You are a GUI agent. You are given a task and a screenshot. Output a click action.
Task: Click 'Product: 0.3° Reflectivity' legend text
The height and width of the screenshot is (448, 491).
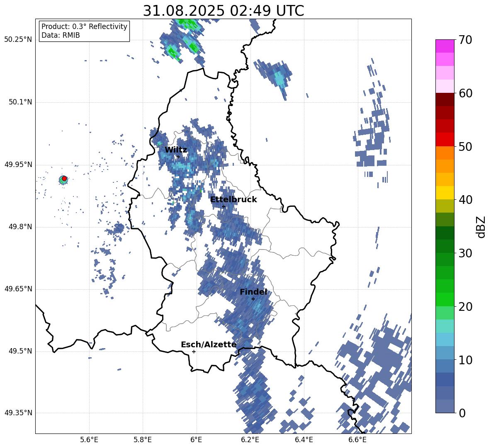click(84, 26)
